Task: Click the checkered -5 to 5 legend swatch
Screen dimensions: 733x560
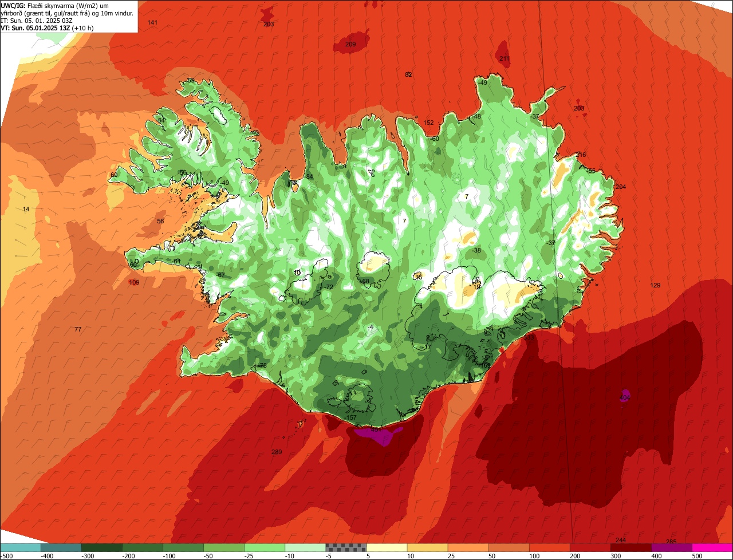Action: pos(346,547)
